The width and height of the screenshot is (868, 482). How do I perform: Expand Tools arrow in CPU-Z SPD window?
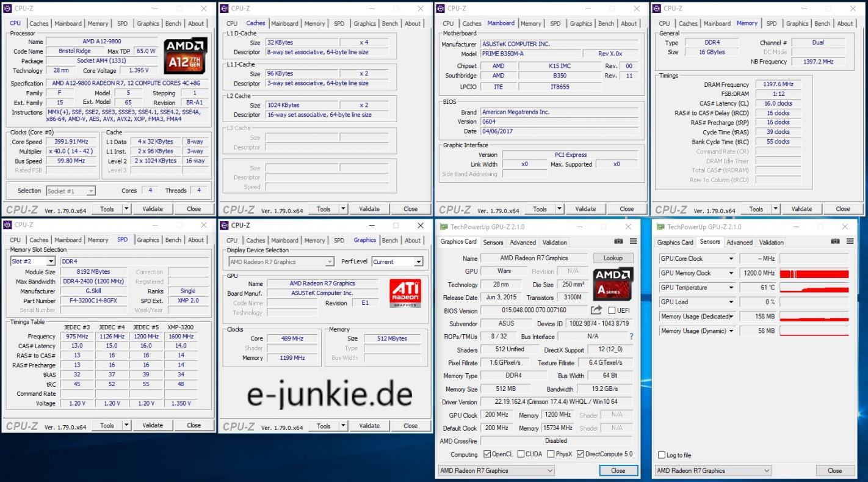click(x=126, y=425)
